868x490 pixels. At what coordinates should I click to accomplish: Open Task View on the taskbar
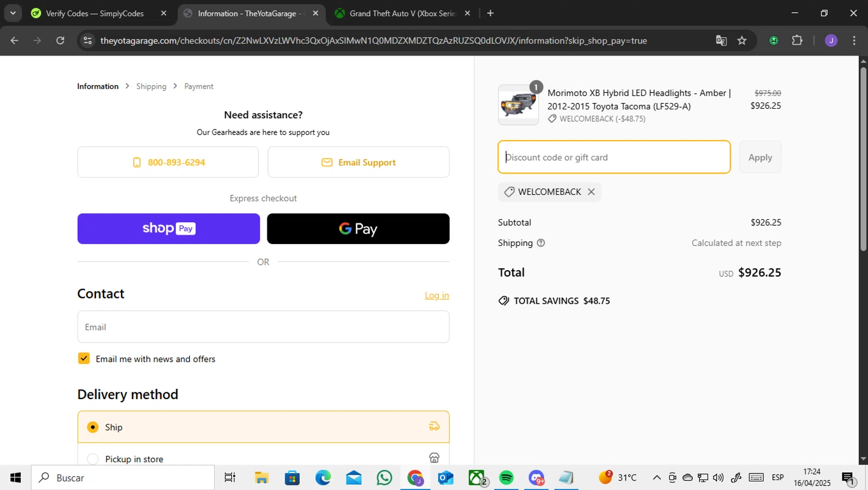pyautogui.click(x=230, y=478)
